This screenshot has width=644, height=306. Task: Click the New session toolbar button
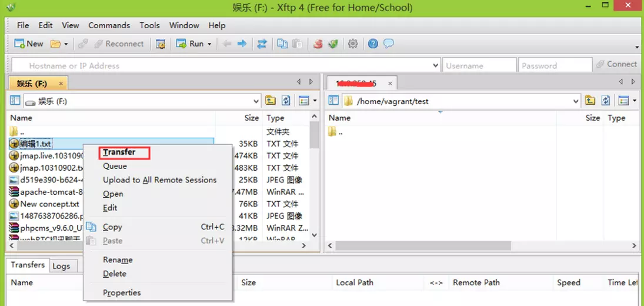point(29,44)
